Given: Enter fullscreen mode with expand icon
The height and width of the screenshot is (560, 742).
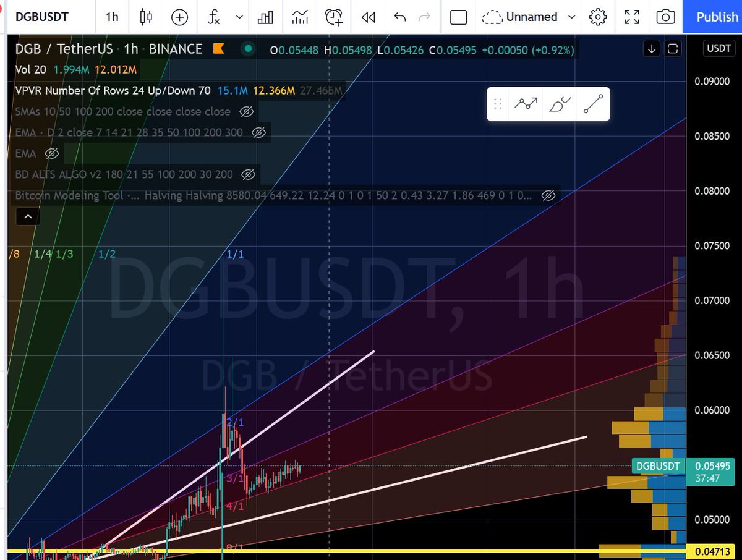Looking at the screenshot, I should pyautogui.click(x=631, y=17).
